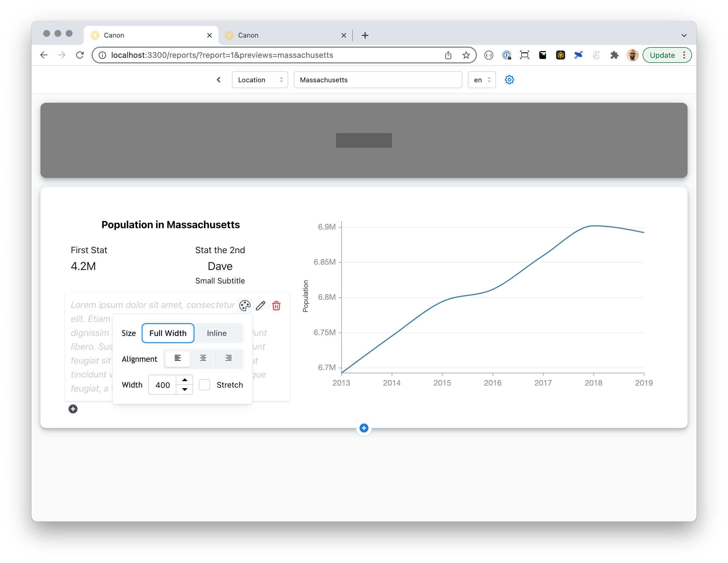Open a new browser tab
This screenshot has width=728, height=563.
(x=365, y=35)
